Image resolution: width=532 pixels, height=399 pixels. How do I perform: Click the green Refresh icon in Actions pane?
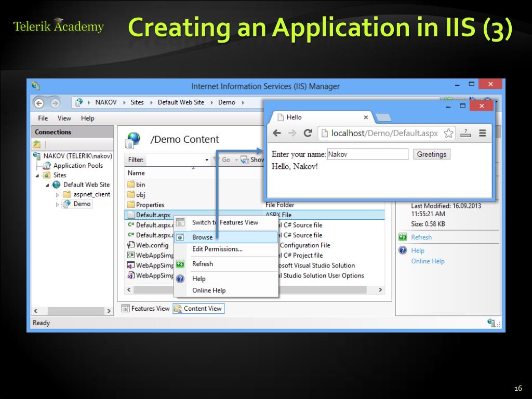click(x=403, y=237)
